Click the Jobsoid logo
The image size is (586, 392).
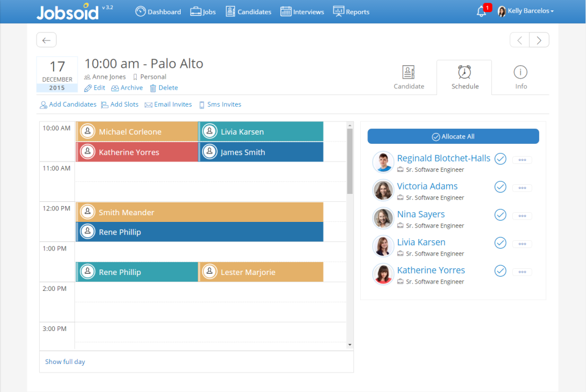[x=68, y=12]
